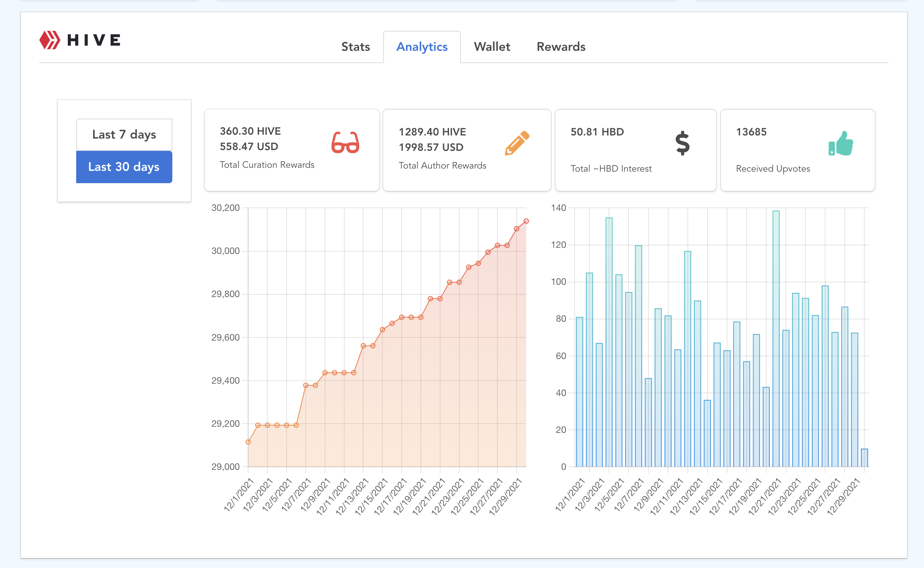The height and width of the screenshot is (568, 924).
Task: Click the teal thumbs-up upvotes icon
Action: click(841, 143)
